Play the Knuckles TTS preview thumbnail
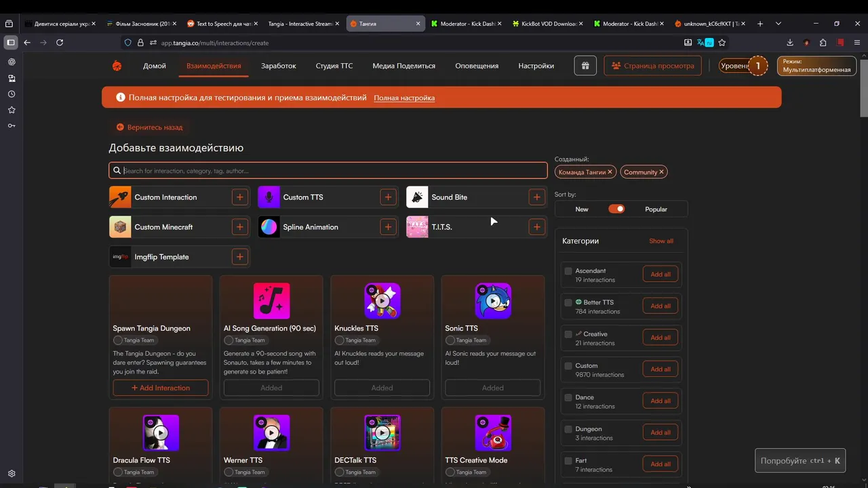868x488 pixels. pyautogui.click(x=382, y=301)
